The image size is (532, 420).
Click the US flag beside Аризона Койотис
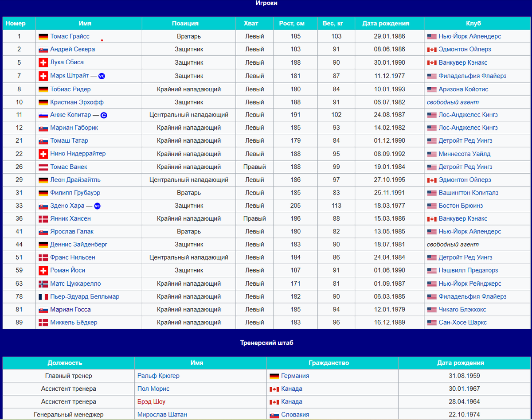(432, 89)
